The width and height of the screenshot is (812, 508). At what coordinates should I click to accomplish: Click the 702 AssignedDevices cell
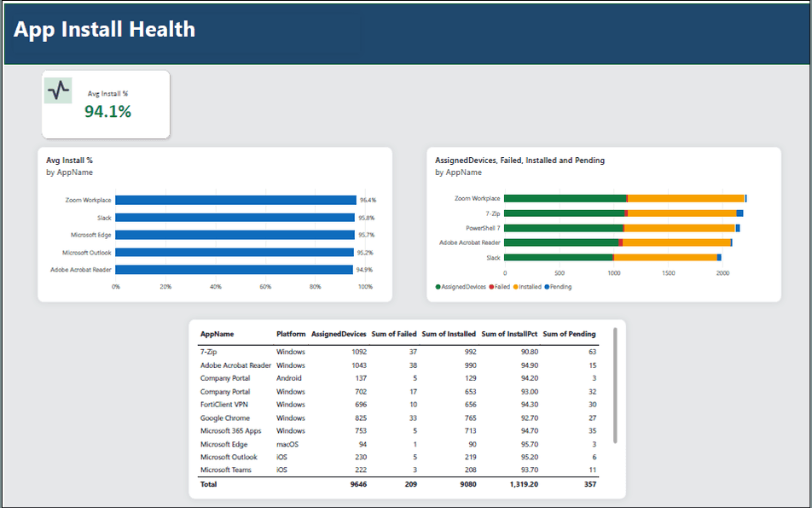click(361, 392)
